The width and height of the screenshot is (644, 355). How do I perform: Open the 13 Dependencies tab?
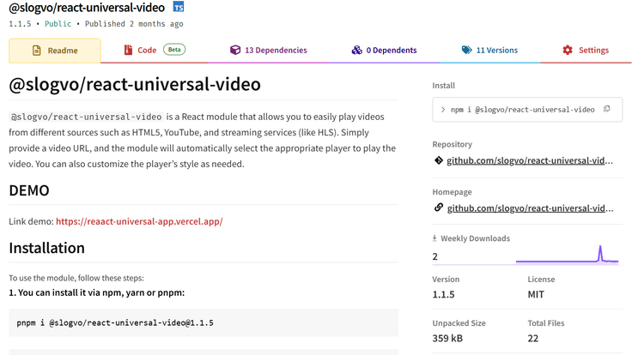tap(269, 50)
